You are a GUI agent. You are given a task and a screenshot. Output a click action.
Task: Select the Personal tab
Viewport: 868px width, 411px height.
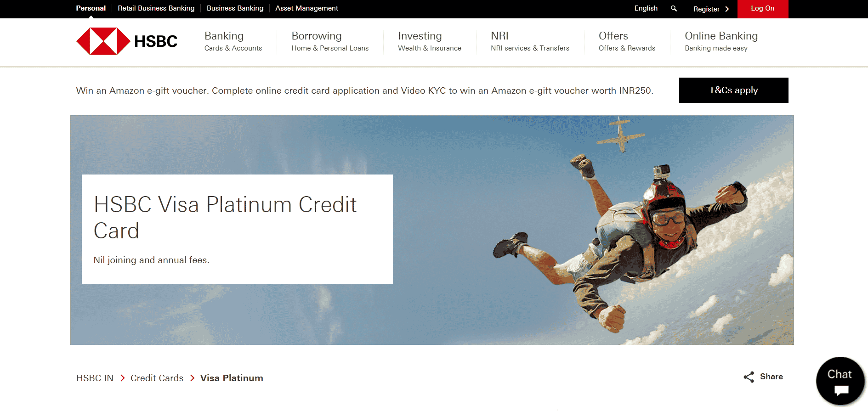(x=91, y=8)
